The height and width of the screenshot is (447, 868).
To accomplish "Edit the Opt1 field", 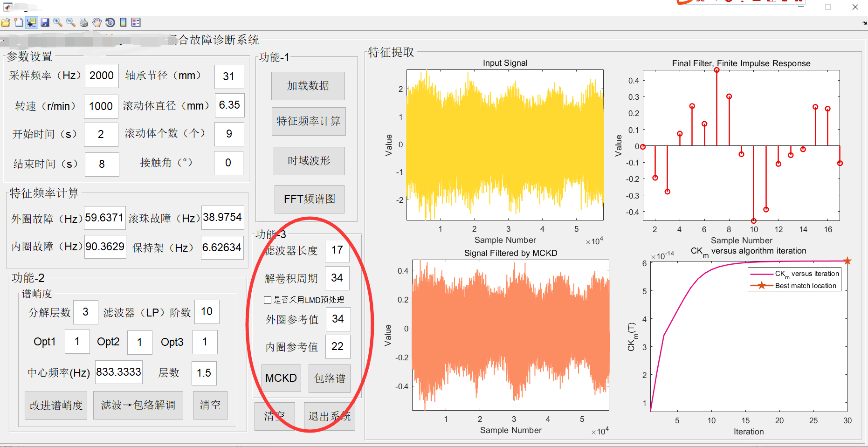I will 77,342.
